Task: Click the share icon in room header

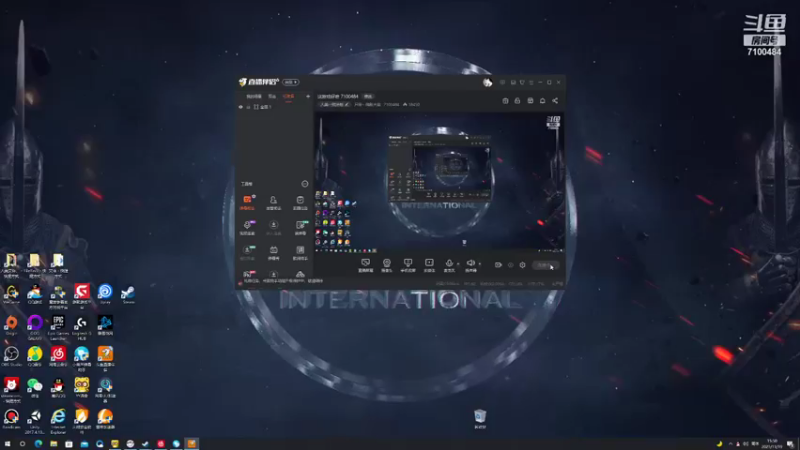Action: click(x=555, y=101)
